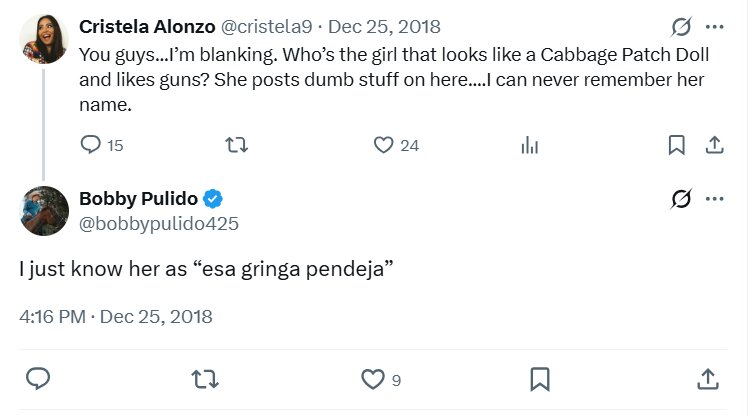748x416 pixels.
Task: Open more options menu on Cristela's tweet
Action: (x=714, y=27)
